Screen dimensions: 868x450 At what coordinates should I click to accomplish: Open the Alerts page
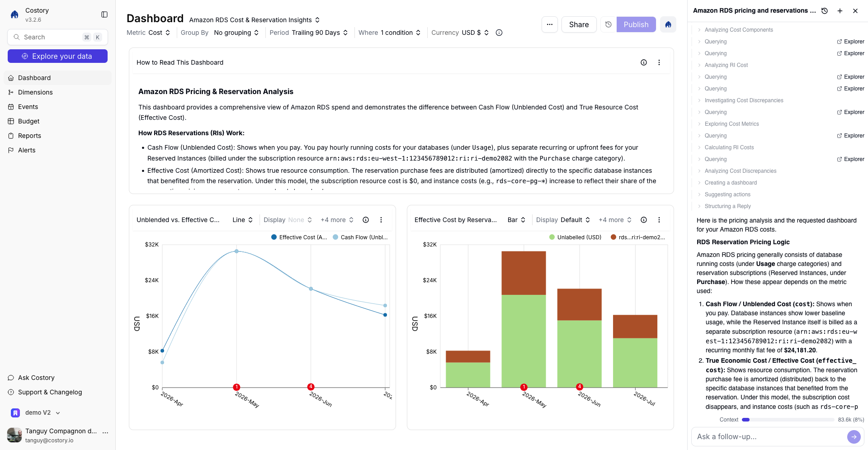tap(57, 150)
